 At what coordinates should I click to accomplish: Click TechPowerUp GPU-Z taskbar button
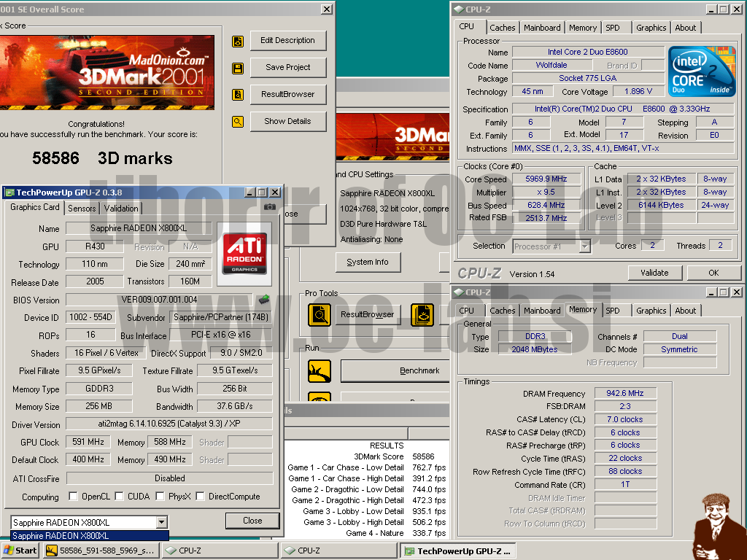tap(458, 551)
